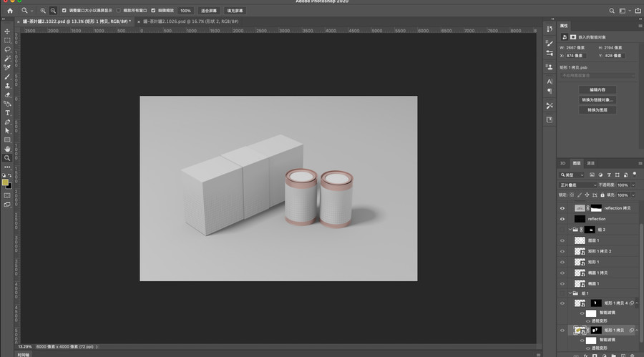Open the Edit Toolbar three-dots menu
The width and height of the screenshot is (644, 357).
tap(7, 167)
